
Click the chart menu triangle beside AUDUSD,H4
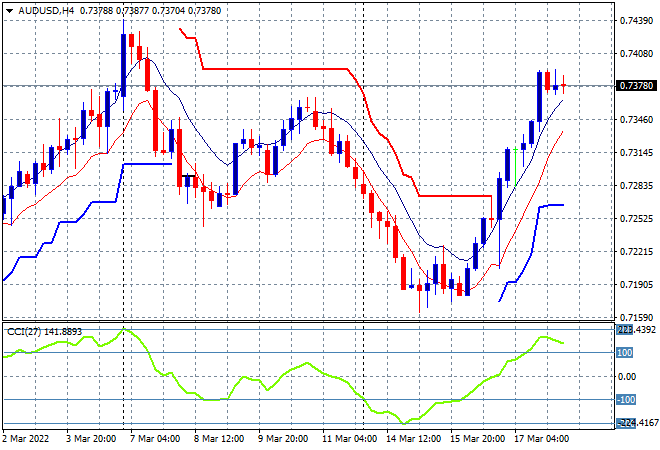click(x=9, y=11)
